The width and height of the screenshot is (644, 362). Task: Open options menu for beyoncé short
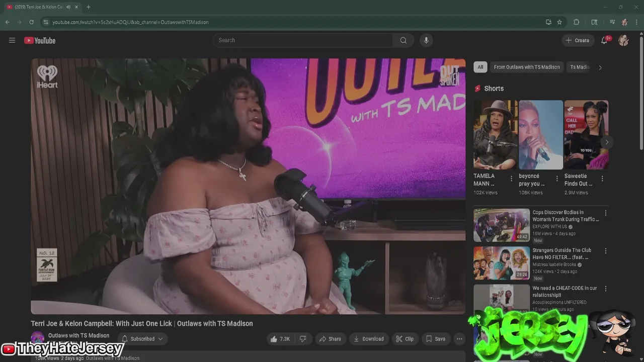(557, 178)
